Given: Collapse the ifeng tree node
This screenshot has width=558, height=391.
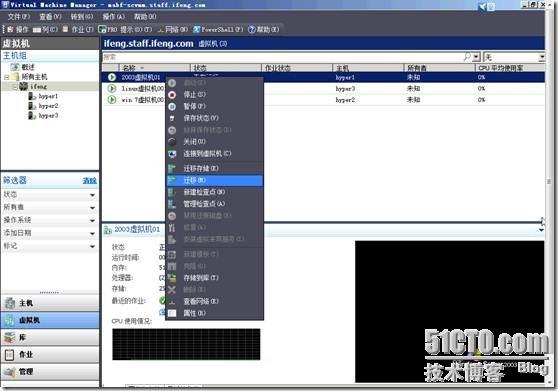Looking at the screenshot, I should pos(15,86).
